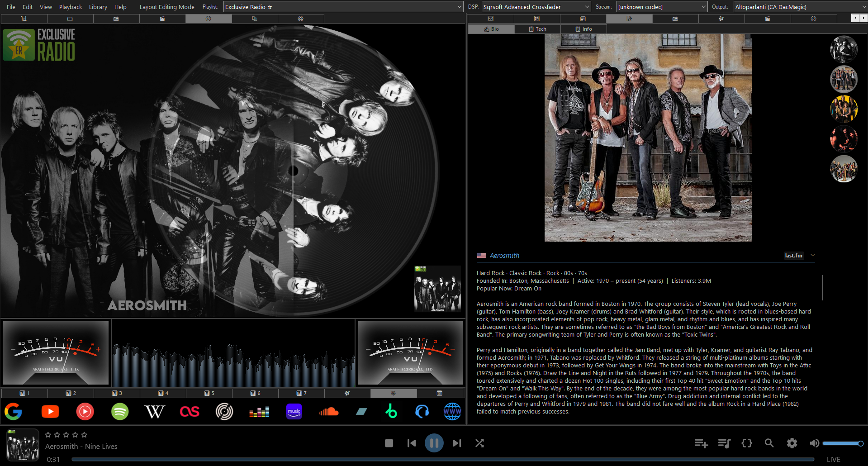868x466 pixels.
Task: Open the Deezer equalizer icon
Action: pos(259,411)
